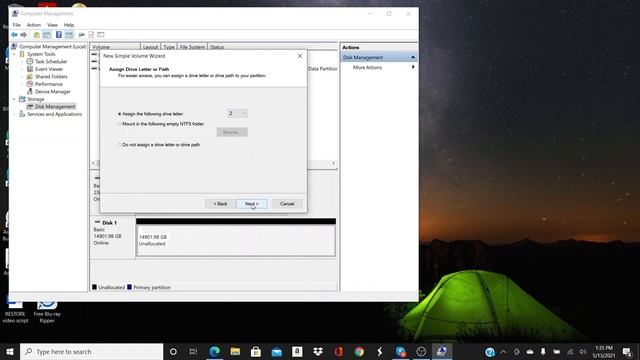Open Microsoft Store from the taskbar
This screenshot has height=360, width=640.
point(256,351)
